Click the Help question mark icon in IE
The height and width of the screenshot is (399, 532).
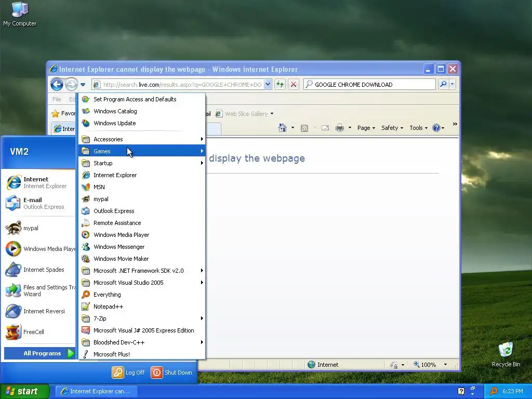click(x=436, y=128)
